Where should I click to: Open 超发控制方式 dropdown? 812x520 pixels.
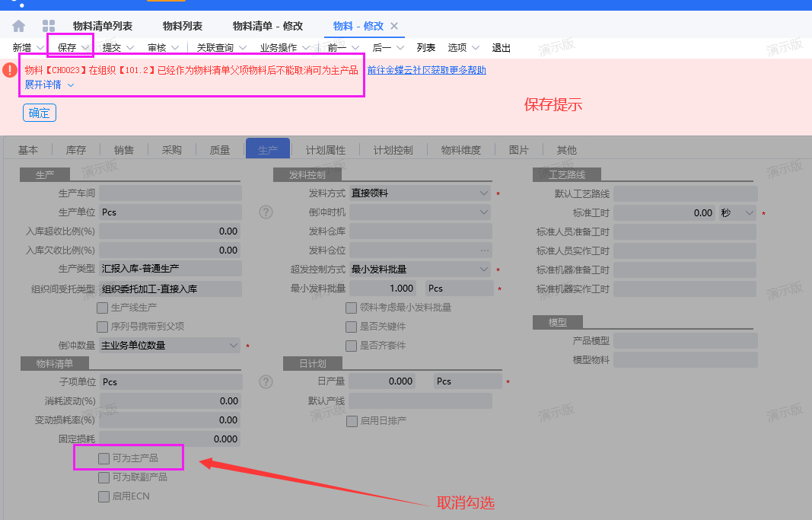coord(421,270)
